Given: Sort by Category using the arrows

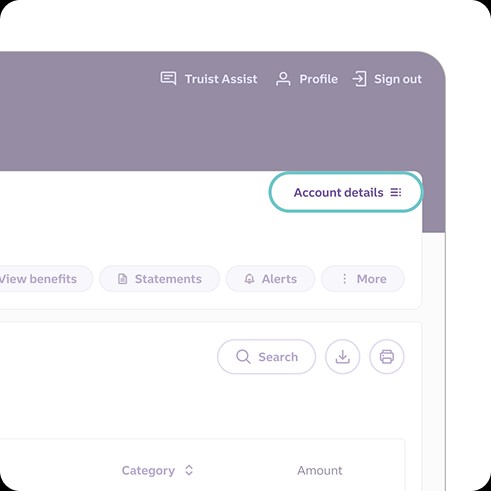Looking at the screenshot, I should click(x=189, y=470).
